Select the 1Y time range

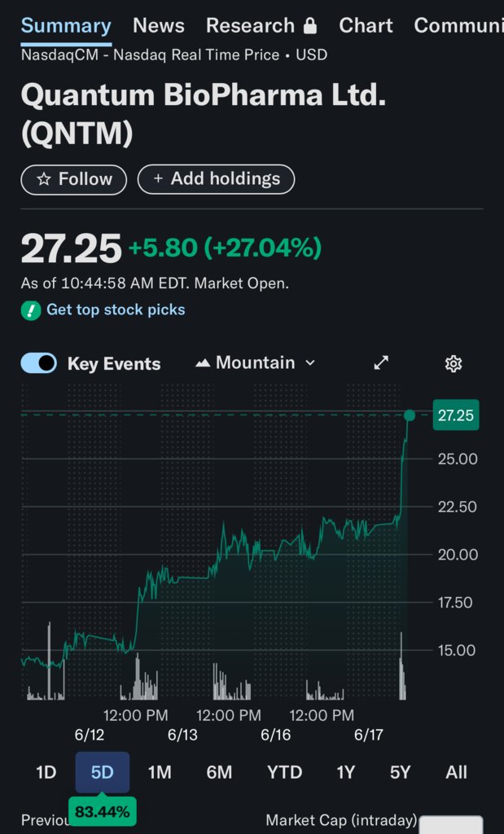(345, 772)
